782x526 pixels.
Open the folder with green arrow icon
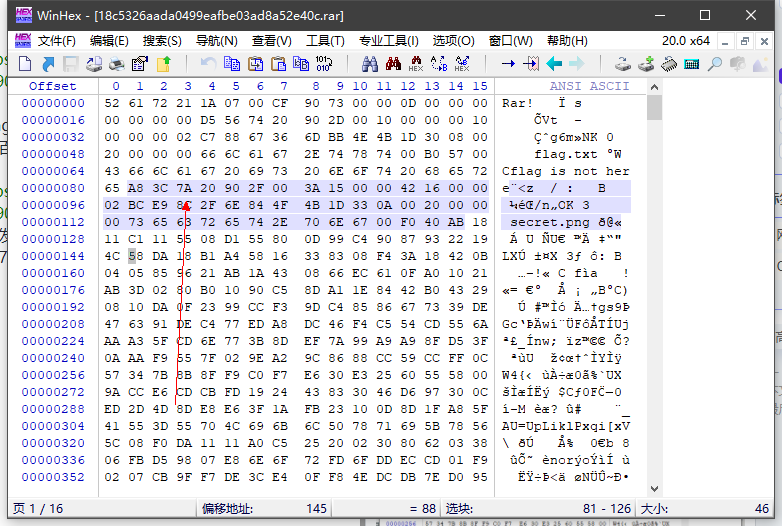[164, 64]
